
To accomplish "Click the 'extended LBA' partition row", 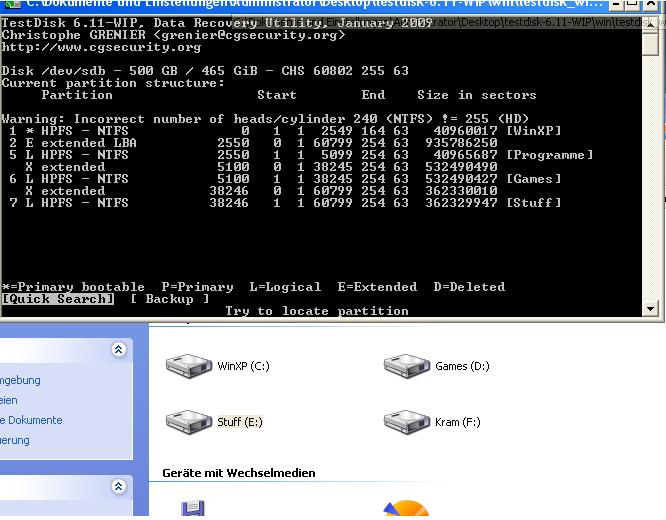I will click(253, 143).
